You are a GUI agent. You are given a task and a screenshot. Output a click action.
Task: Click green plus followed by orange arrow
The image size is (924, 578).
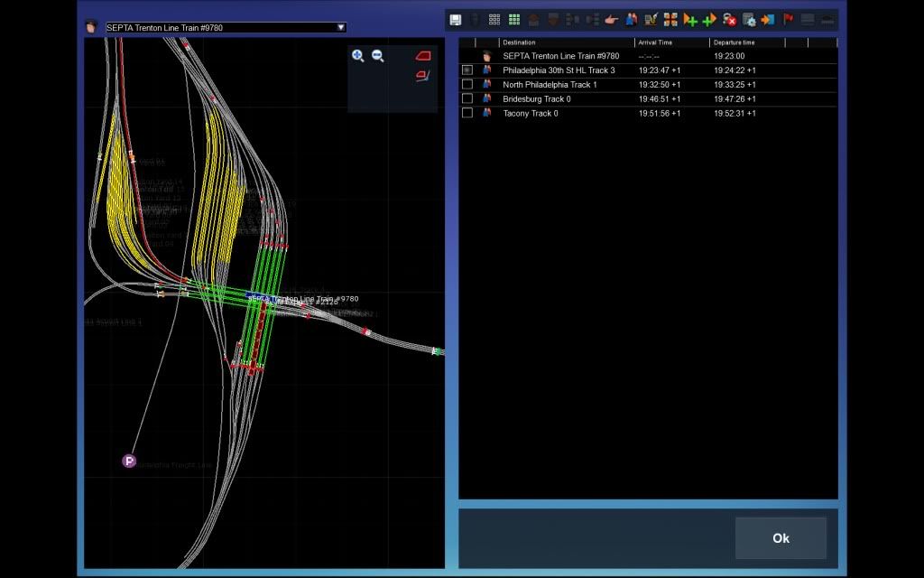click(709, 20)
